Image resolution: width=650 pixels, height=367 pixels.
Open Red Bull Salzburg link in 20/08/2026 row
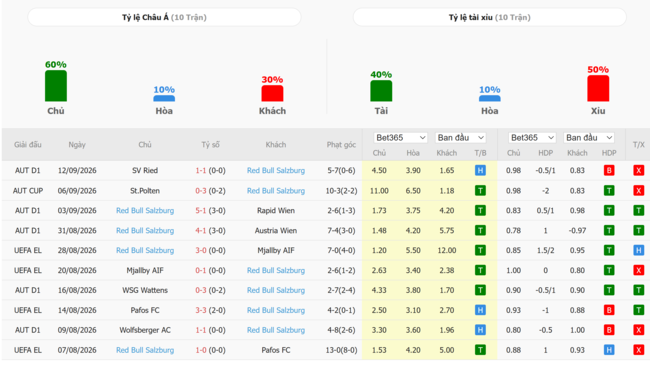click(276, 270)
